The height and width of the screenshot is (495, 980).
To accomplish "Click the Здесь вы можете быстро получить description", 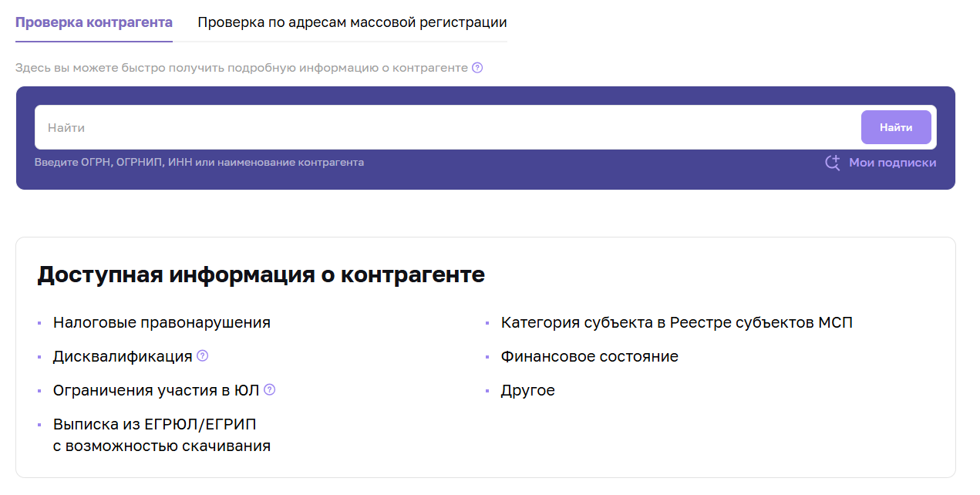I will [241, 68].
